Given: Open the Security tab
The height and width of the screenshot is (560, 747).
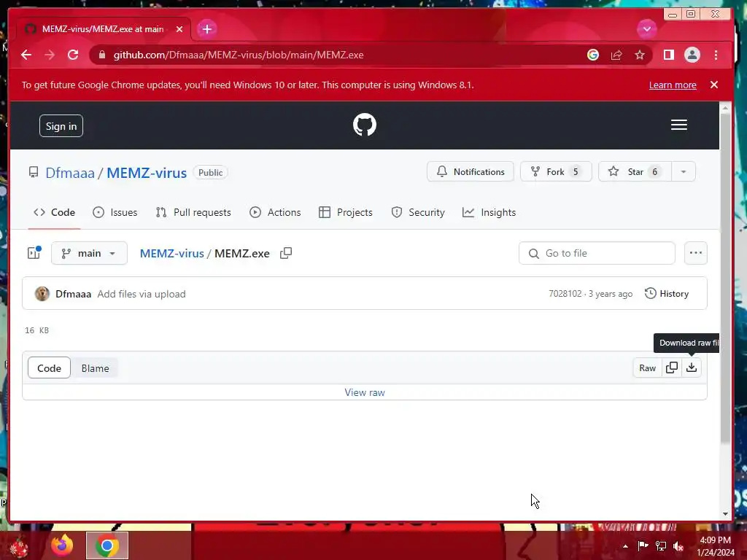Looking at the screenshot, I should pos(418,212).
